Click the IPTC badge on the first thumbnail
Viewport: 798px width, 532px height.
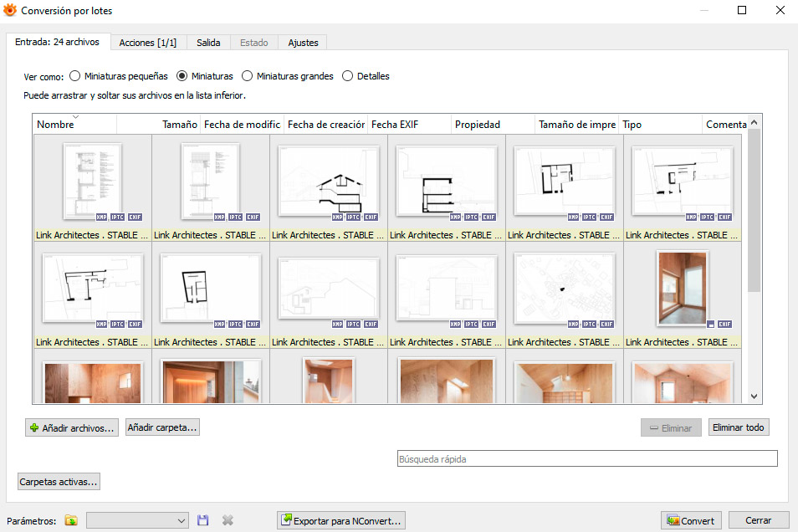(118, 217)
